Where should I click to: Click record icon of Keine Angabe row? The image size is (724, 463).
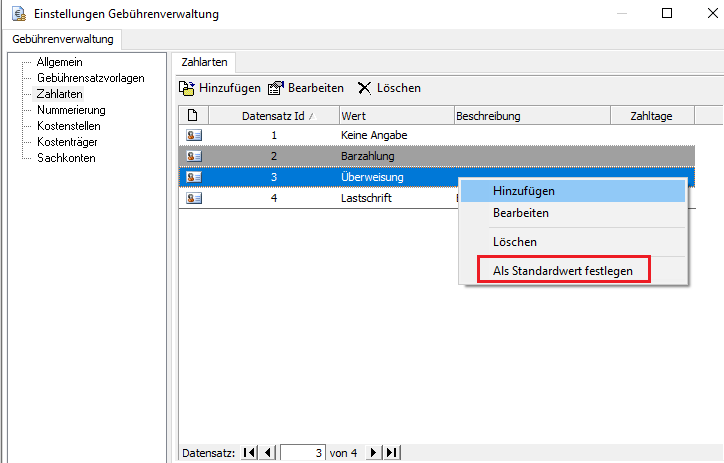pyautogui.click(x=194, y=135)
